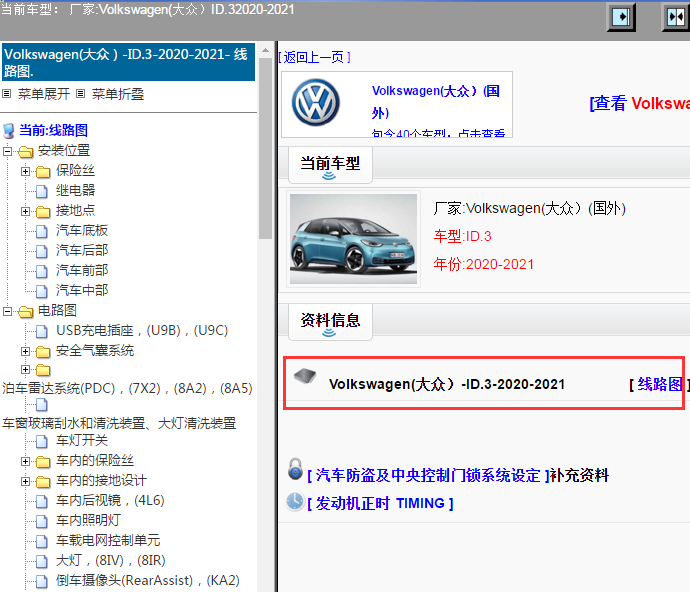Open 汽车中部 in the tree

[x=82, y=290]
